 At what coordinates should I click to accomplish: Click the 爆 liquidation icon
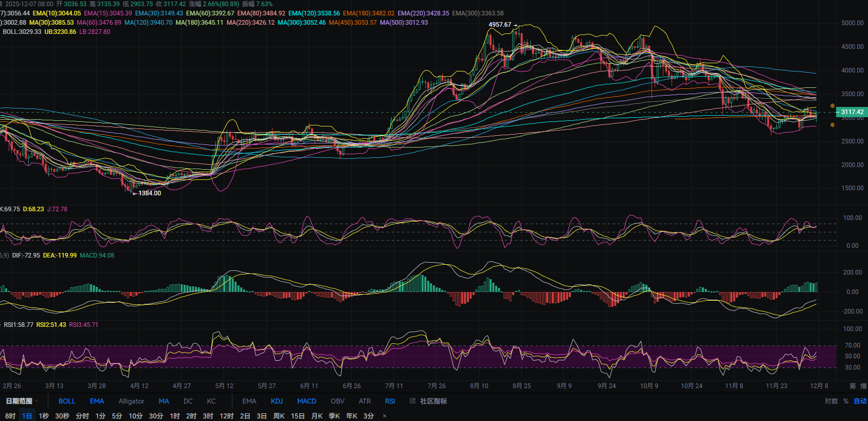click(863, 386)
